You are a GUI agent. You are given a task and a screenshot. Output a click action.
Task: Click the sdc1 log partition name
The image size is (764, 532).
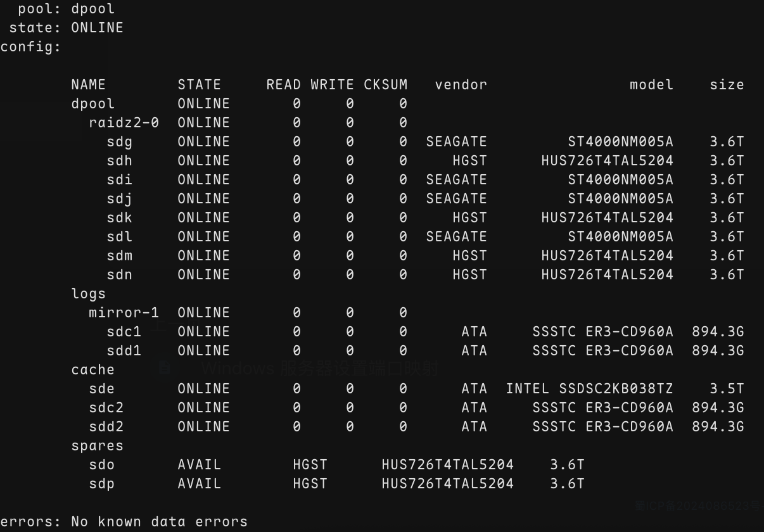pos(124,332)
